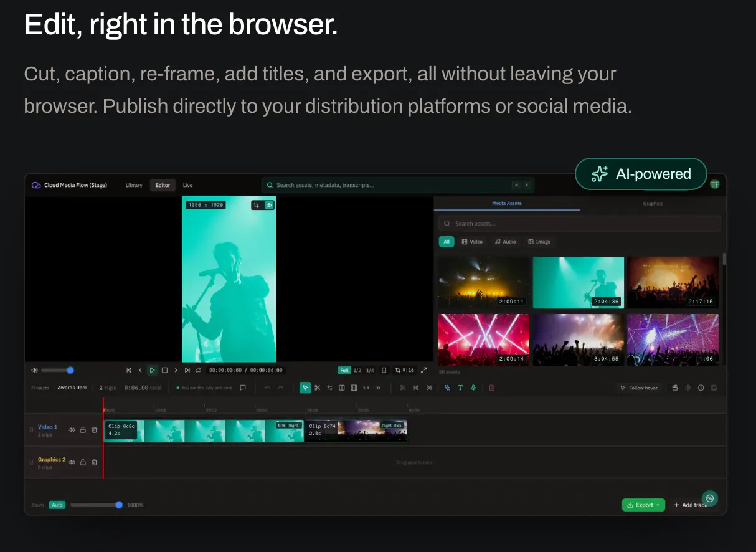Toggle the Follow hover button
This screenshot has width=756, height=552.
(639, 388)
